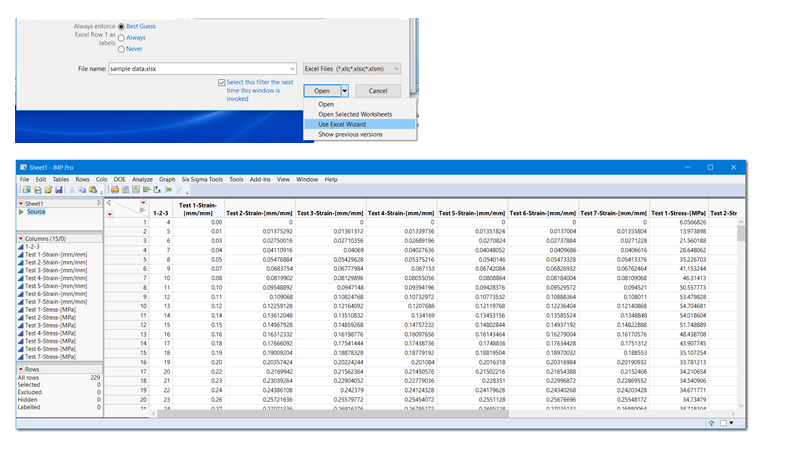Image resolution: width=800 pixels, height=450 pixels.
Task: Open the rows red triangle in table corner
Action: tap(110, 214)
